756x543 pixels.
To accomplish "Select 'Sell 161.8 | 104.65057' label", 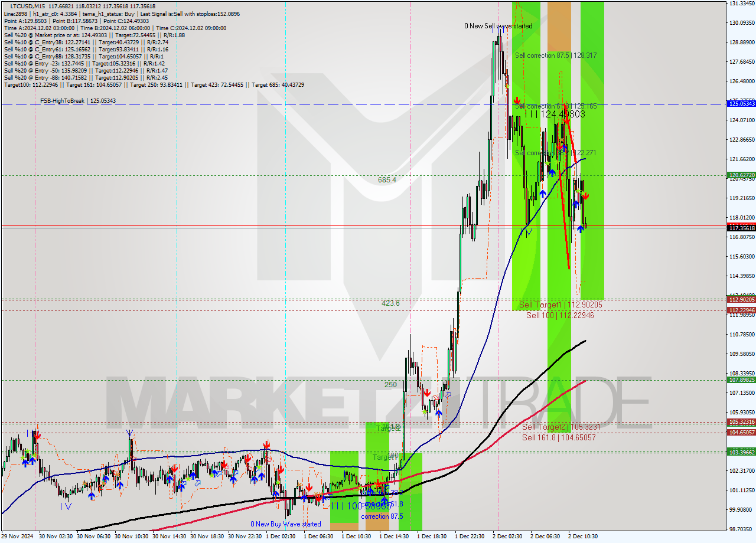I will tap(559, 437).
